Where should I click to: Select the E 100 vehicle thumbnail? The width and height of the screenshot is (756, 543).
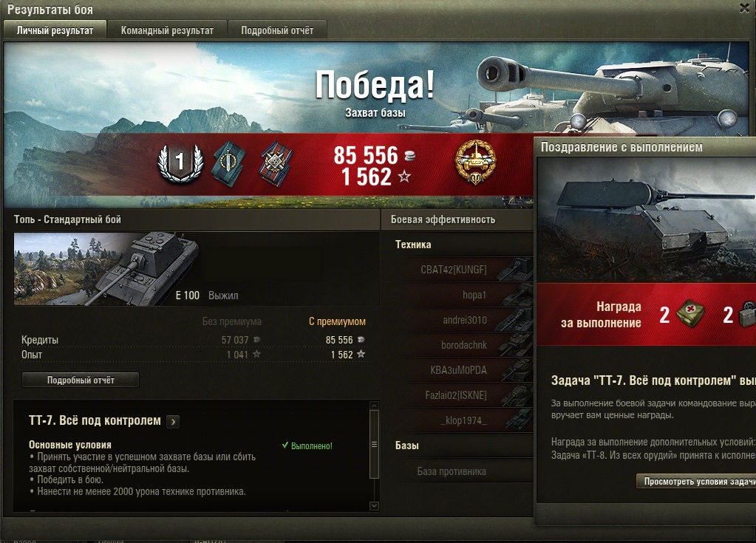(x=107, y=269)
